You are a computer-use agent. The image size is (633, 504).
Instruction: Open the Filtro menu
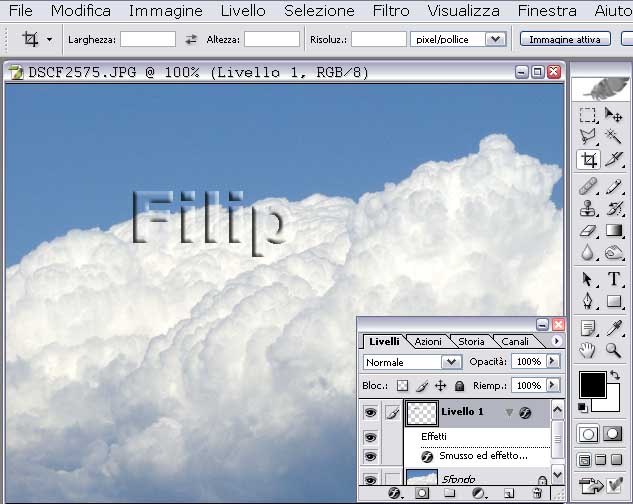coord(390,11)
